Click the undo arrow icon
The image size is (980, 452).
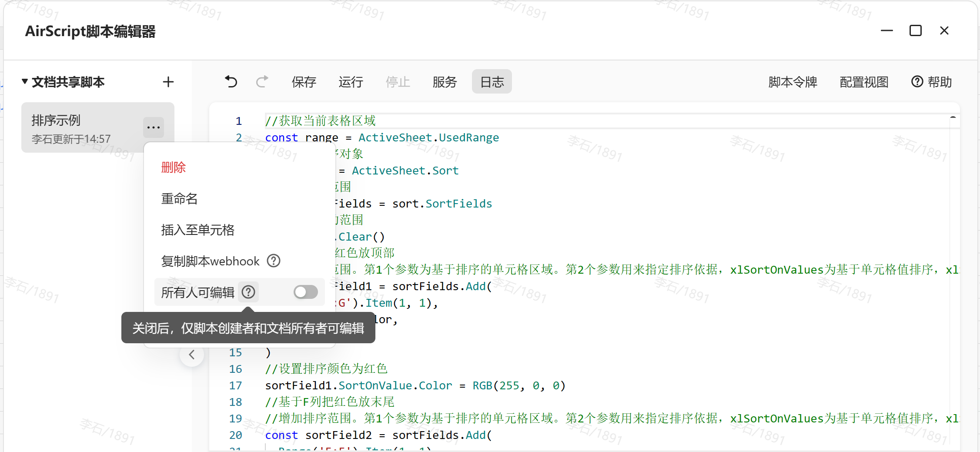[x=231, y=82]
